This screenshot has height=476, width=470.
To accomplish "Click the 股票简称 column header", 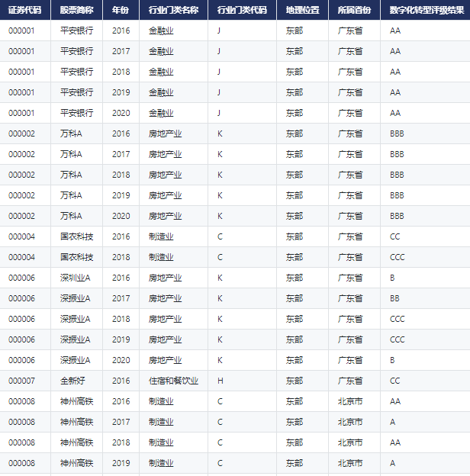I will 76,10.
